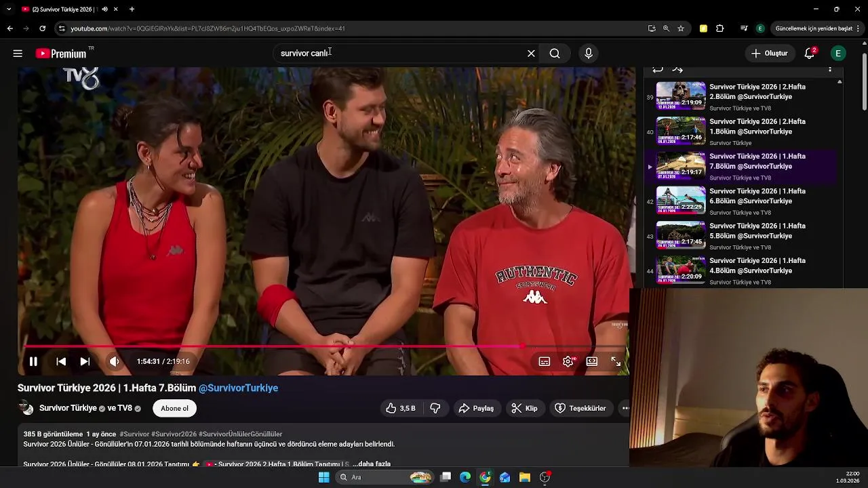
Task: Open the YouTube account avatar menu
Action: (x=838, y=54)
